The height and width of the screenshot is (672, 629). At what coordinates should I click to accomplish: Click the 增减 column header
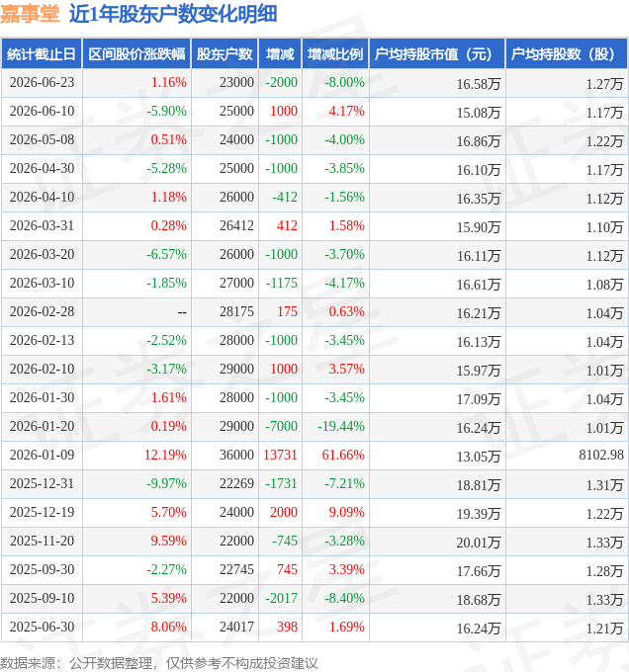[280, 54]
